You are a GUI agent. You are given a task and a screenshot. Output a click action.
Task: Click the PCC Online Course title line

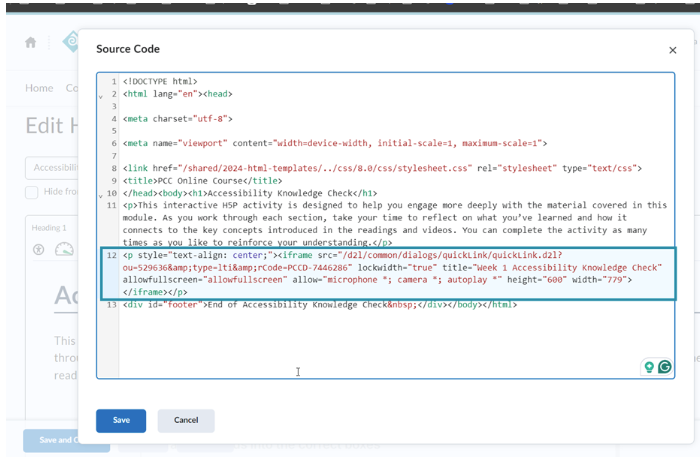point(202,181)
